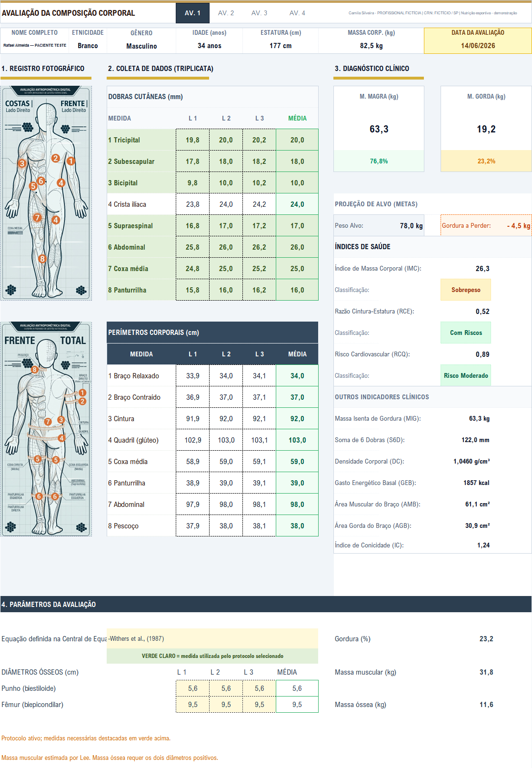This screenshot has height=768, width=532.
Task: Switch to the AV. 2 evaluation tab
Action: [226, 13]
